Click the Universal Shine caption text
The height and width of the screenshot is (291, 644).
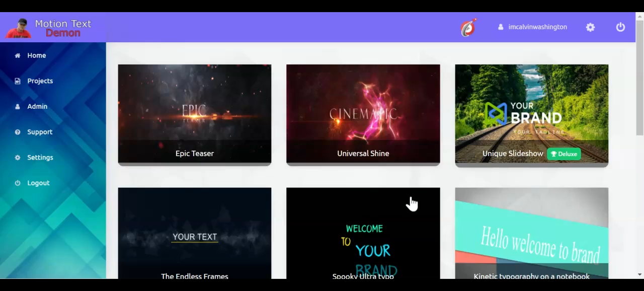(363, 154)
